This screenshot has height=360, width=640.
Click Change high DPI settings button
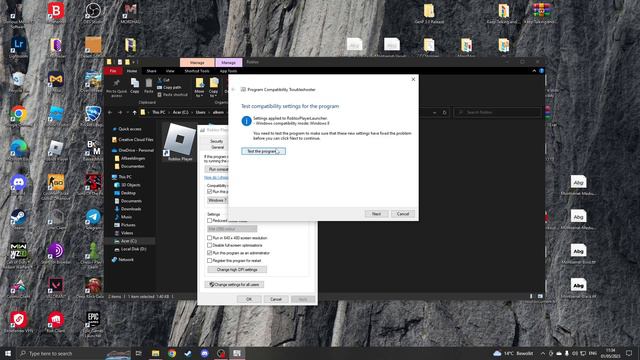click(237, 270)
